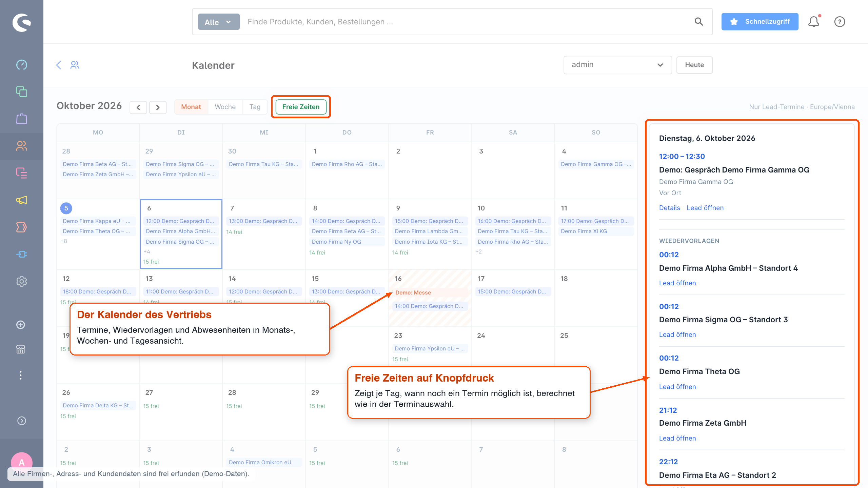868x488 pixels.
Task: Select day 5 highlighted in calendar
Action: 66,208
